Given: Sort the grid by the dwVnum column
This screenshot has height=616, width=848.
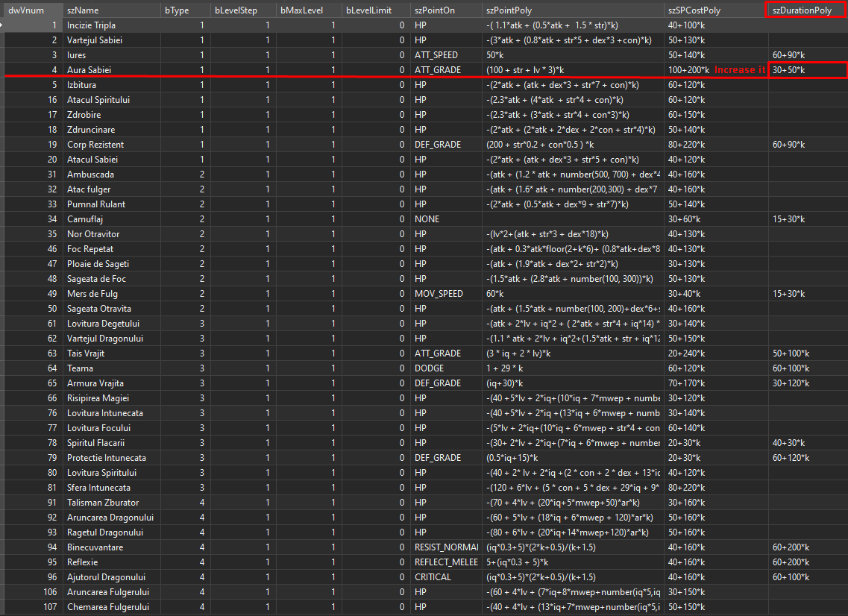Looking at the screenshot, I should [x=30, y=10].
